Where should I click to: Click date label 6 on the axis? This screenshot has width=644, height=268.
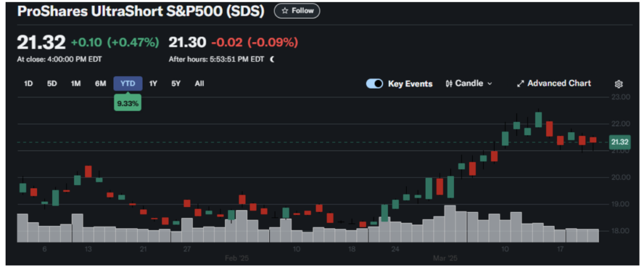(x=45, y=249)
